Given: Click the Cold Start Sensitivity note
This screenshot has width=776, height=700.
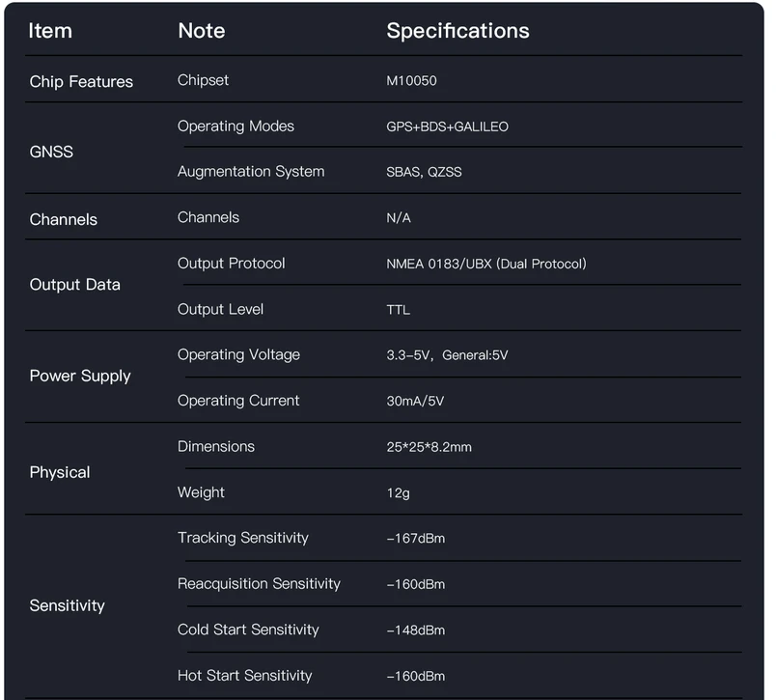Looking at the screenshot, I should click(248, 630).
